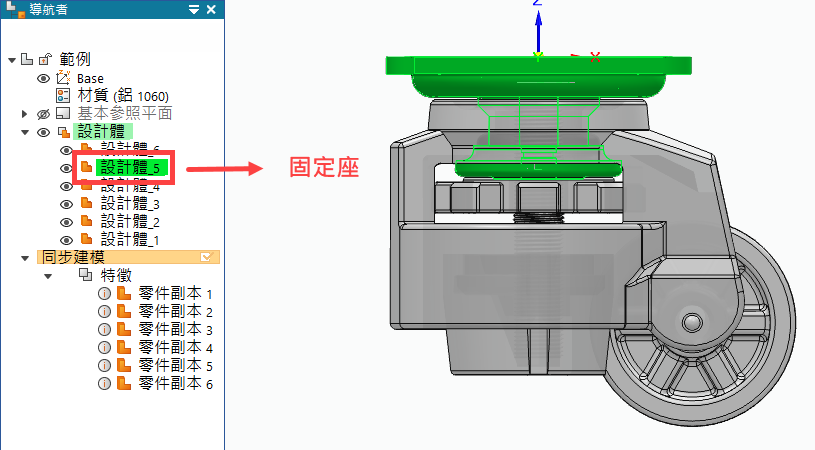Open dropdown at right of 同步建模 bar

[207, 258]
